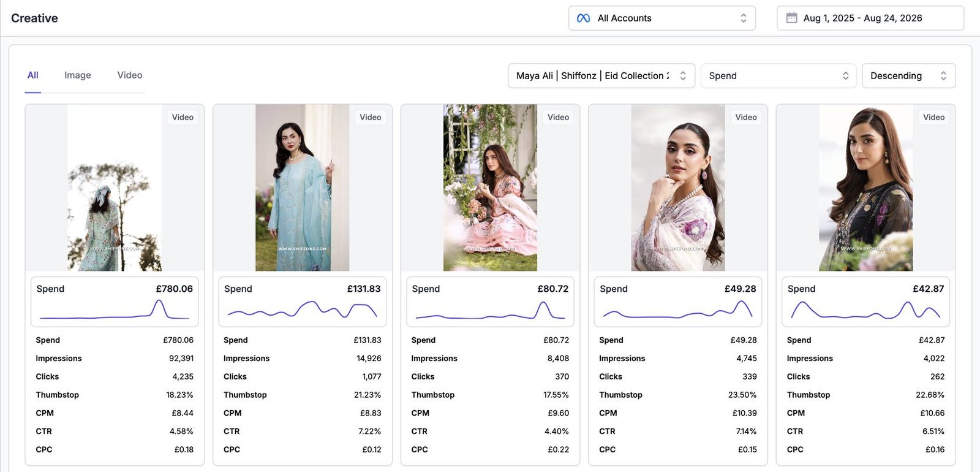Click the Creative page heading
This screenshot has width=980, height=472.
tap(34, 18)
